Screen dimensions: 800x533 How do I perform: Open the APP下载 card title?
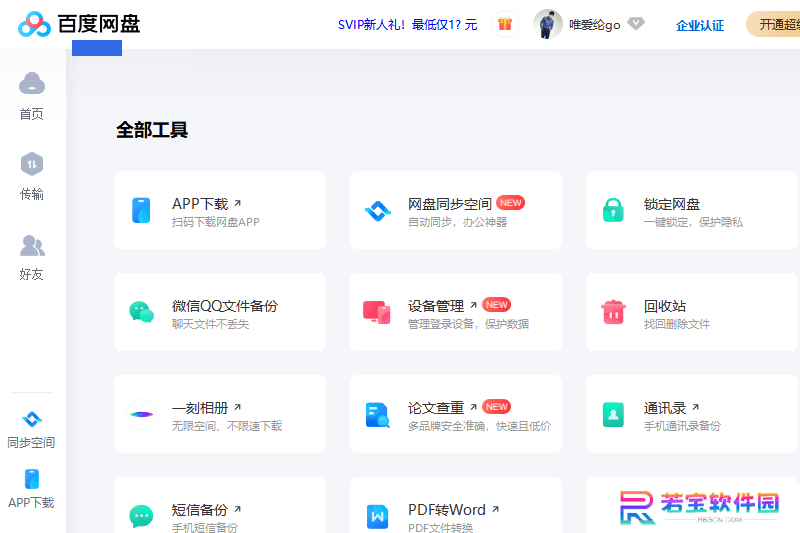point(200,204)
